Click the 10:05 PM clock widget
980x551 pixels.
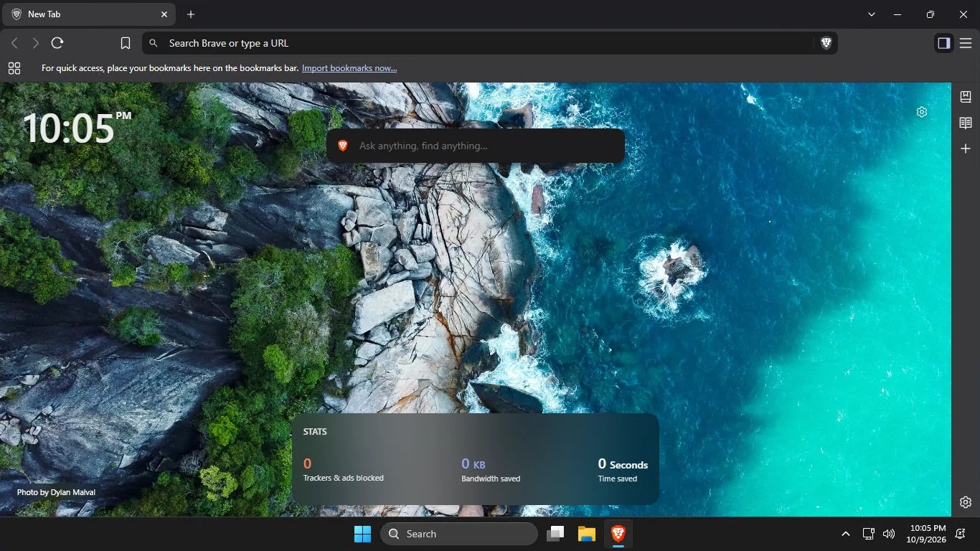(x=76, y=128)
